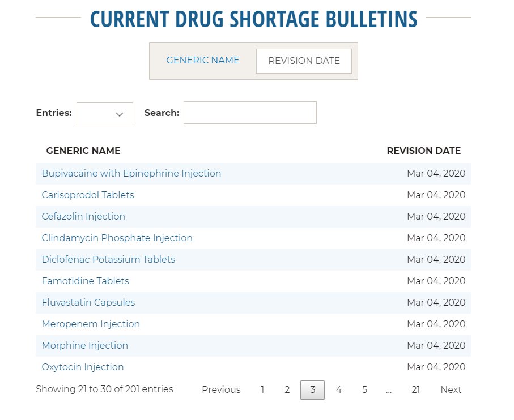Screen dimensions: 514x420
Task: Click the date in the Cefazolin Injection row
Action: click(436, 216)
